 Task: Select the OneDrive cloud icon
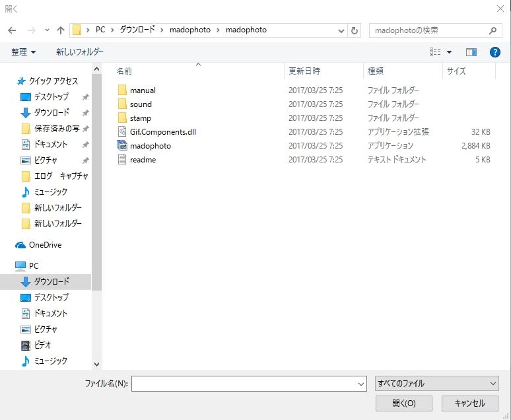click(20, 245)
